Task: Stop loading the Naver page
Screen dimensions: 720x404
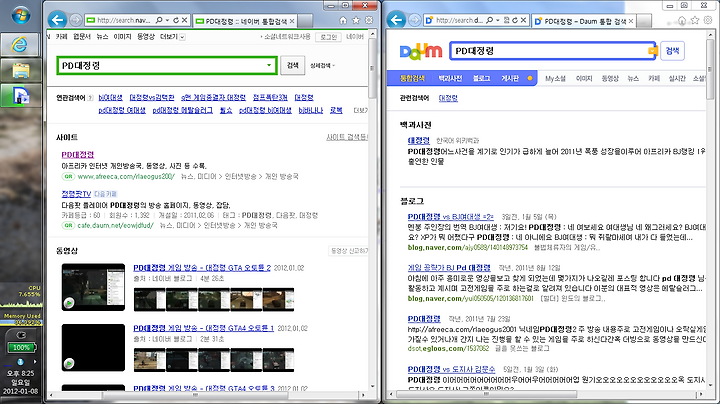Action: 184,20
